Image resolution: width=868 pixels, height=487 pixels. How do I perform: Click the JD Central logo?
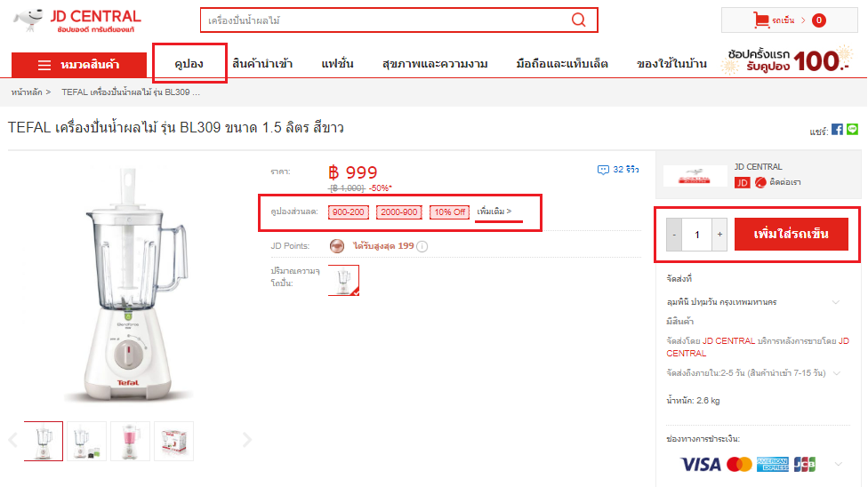tap(77, 21)
